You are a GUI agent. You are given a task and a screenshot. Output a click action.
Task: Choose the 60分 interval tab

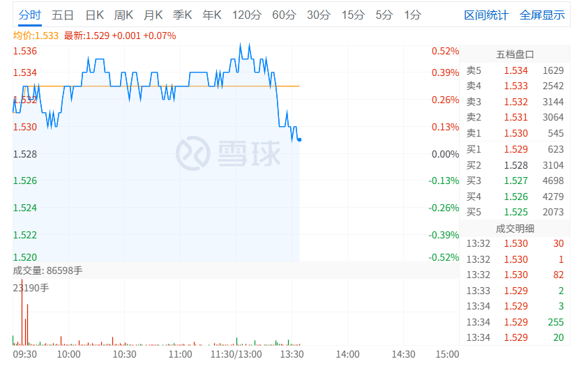[284, 15]
